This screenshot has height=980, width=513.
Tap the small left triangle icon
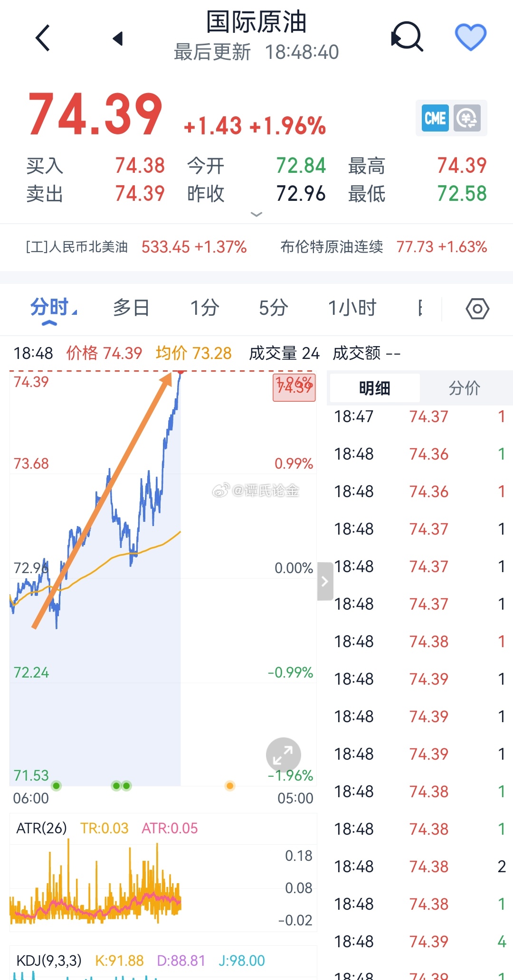coord(118,38)
